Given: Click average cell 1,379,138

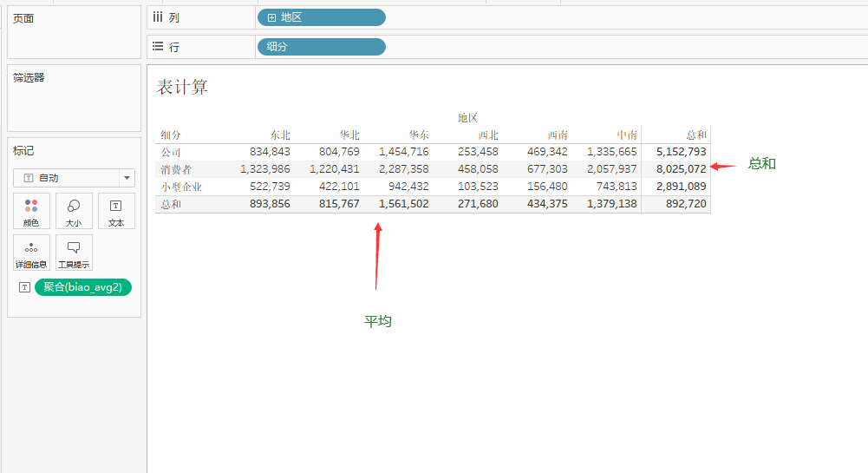Looking at the screenshot, I should pyautogui.click(x=612, y=204).
